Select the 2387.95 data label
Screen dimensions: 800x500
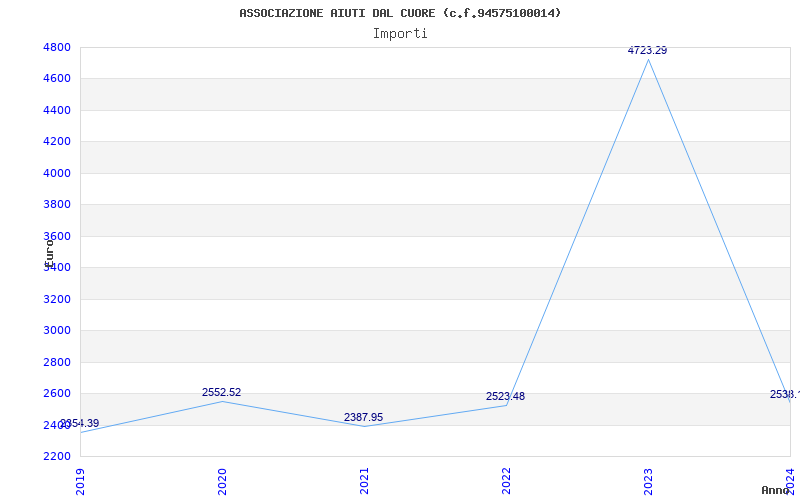coord(363,417)
